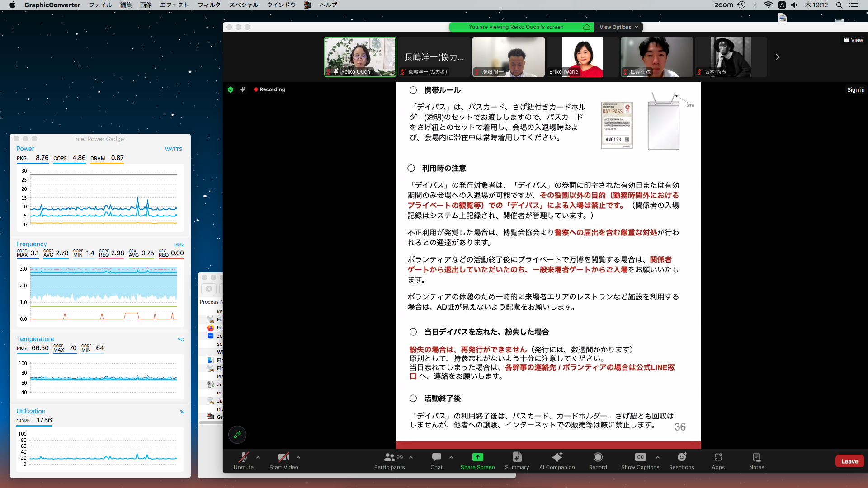Open the Chat panel
Image resolution: width=868 pixels, height=488 pixels.
click(x=436, y=457)
